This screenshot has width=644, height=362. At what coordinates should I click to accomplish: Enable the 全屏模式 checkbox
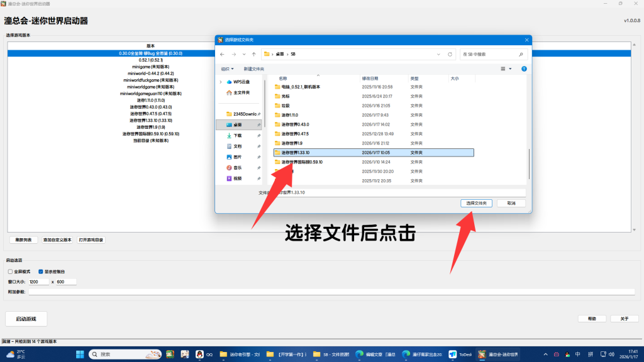[x=10, y=271]
